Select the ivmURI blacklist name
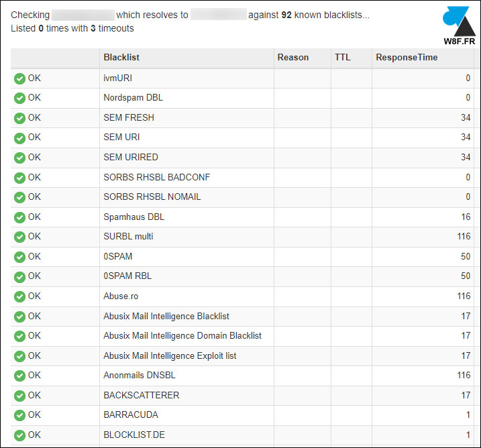 point(118,78)
